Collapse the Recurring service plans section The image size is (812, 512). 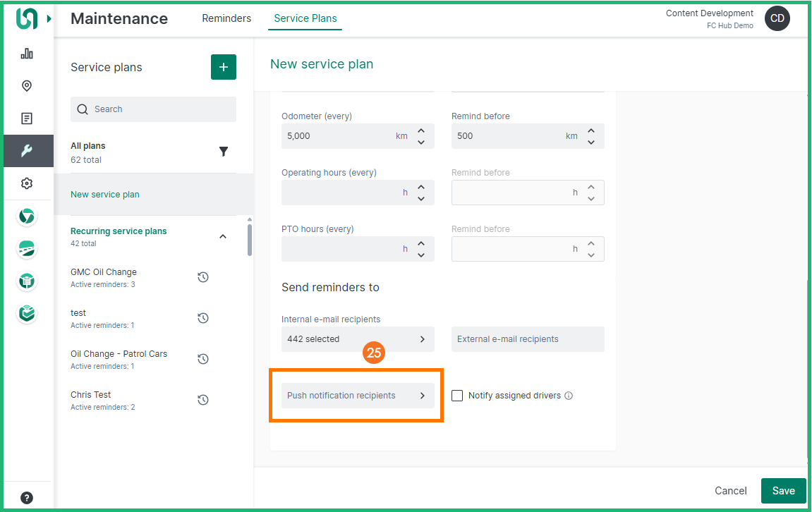point(223,236)
